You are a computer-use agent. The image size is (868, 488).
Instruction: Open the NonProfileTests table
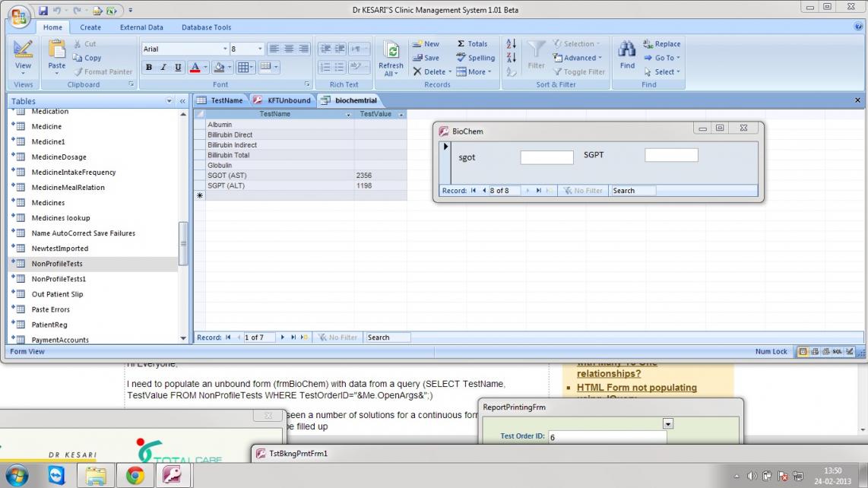pos(57,264)
